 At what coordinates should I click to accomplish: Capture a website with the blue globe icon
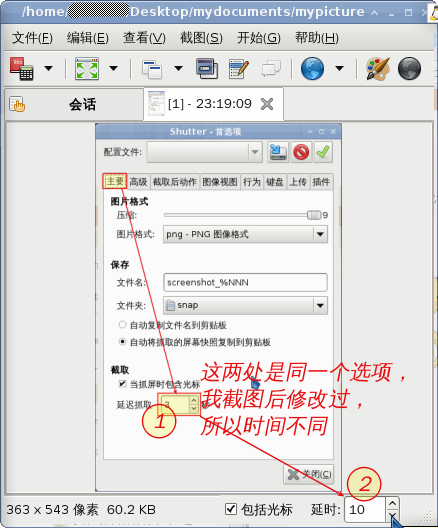tap(312, 69)
